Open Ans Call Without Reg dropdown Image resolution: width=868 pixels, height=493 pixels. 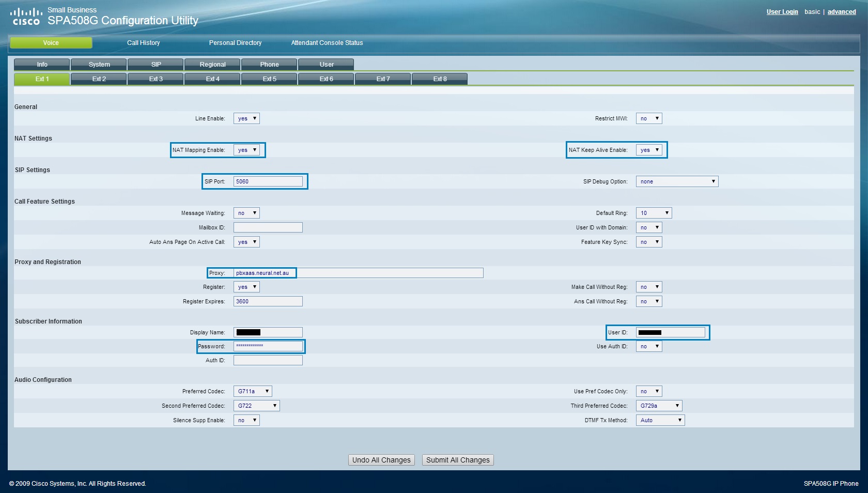649,301
